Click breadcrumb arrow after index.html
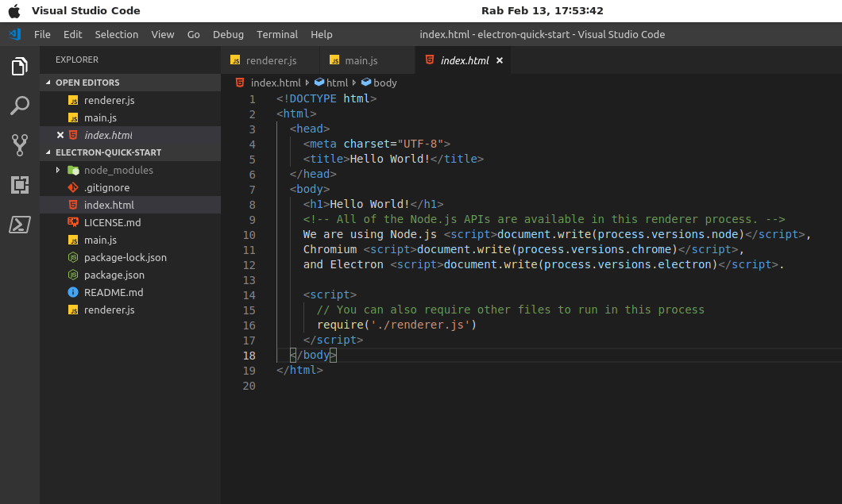The image size is (842, 504). pos(307,83)
